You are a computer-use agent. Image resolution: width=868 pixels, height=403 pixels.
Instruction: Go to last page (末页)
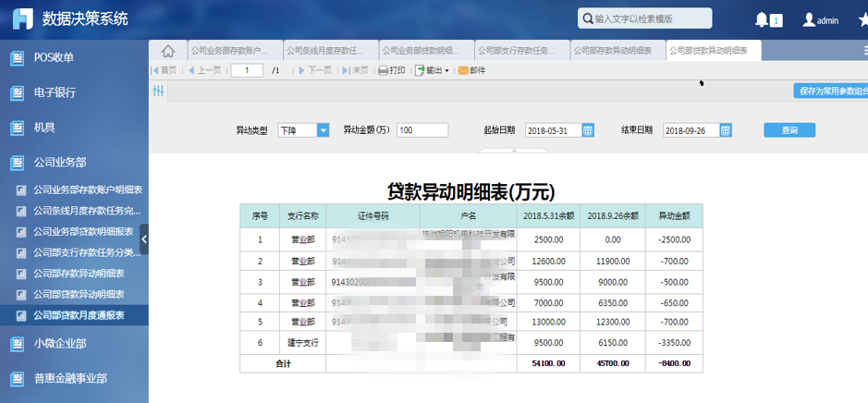click(355, 70)
